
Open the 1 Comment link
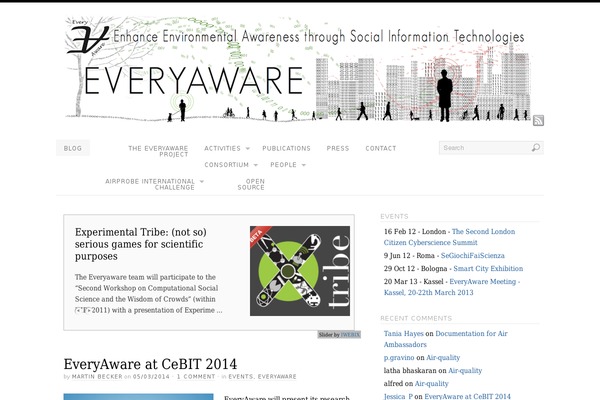coord(196,377)
